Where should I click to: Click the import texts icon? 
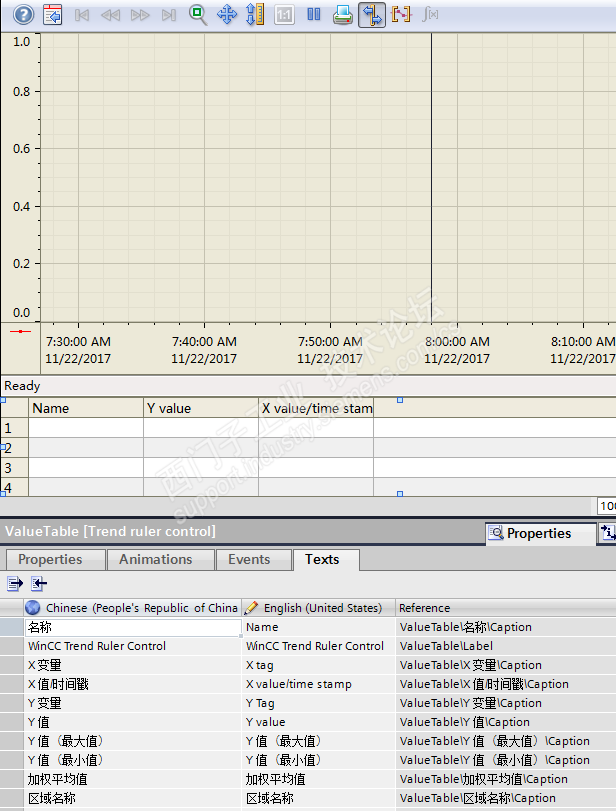(39, 584)
